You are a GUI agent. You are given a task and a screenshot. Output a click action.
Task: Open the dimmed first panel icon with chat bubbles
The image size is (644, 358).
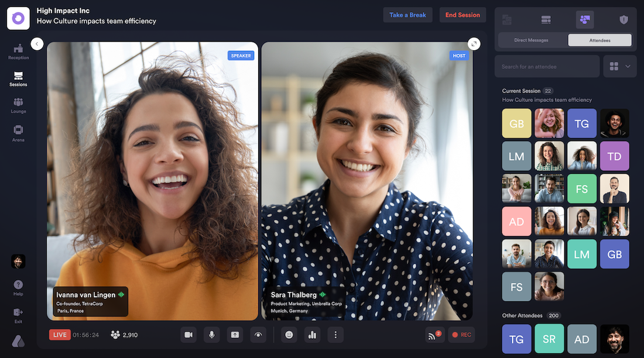[x=507, y=20]
